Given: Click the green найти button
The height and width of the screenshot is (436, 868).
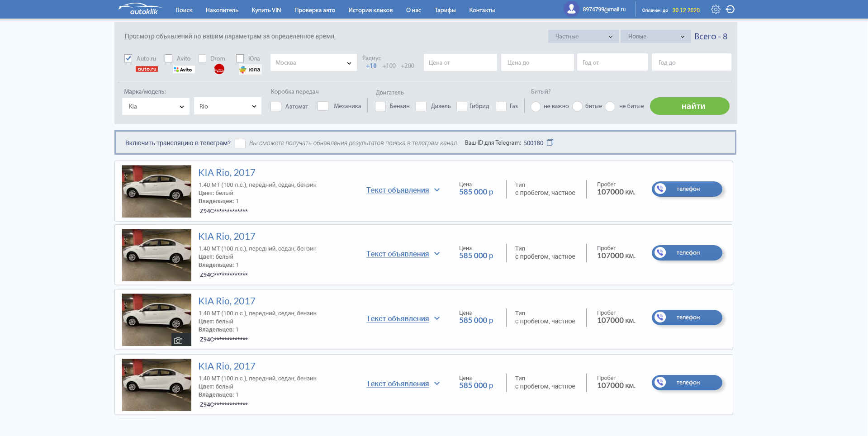Looking at the screenshot, I should 690,106.
